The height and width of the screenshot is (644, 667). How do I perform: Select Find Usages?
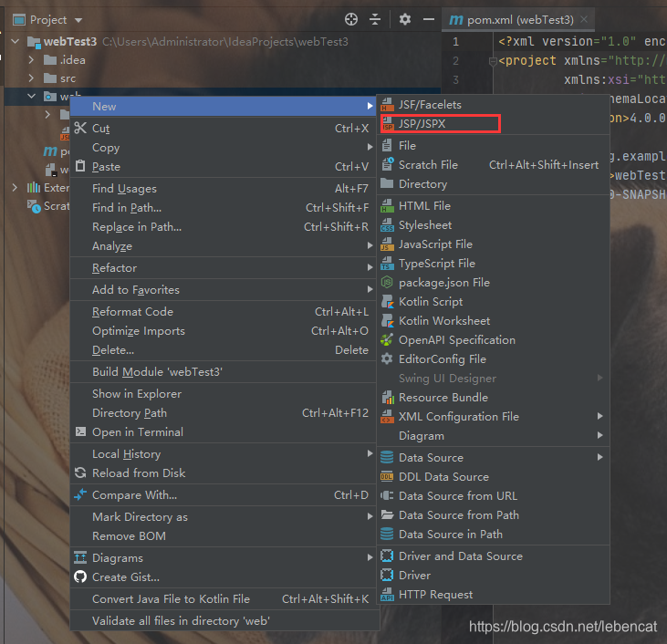pyautogui.click(x=224, y=189)
